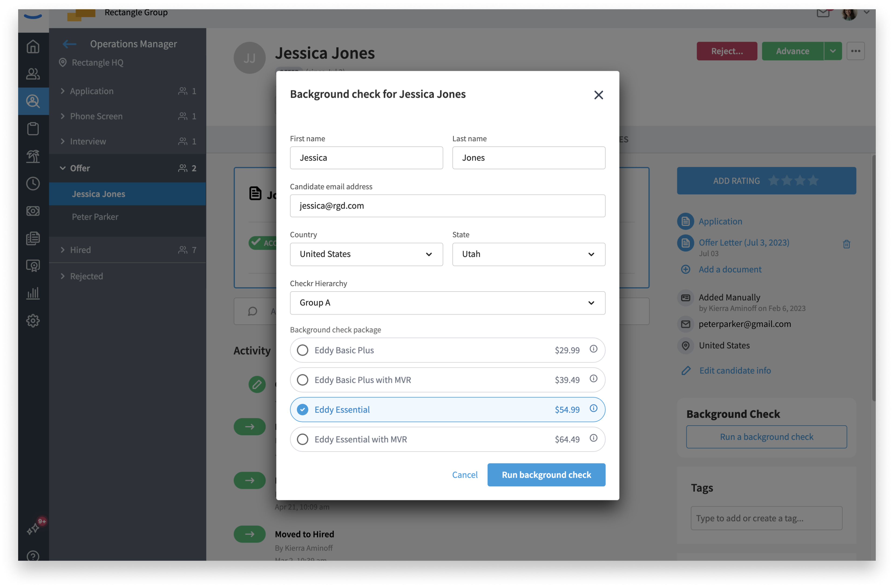The height and width of the screenshot is (588, 894).
Task: Select Eddy Essential radio option
Action: (302, 409)
